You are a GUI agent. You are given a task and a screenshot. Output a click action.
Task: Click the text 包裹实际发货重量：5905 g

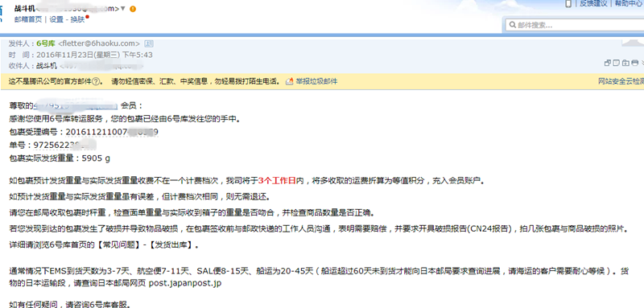60,158
